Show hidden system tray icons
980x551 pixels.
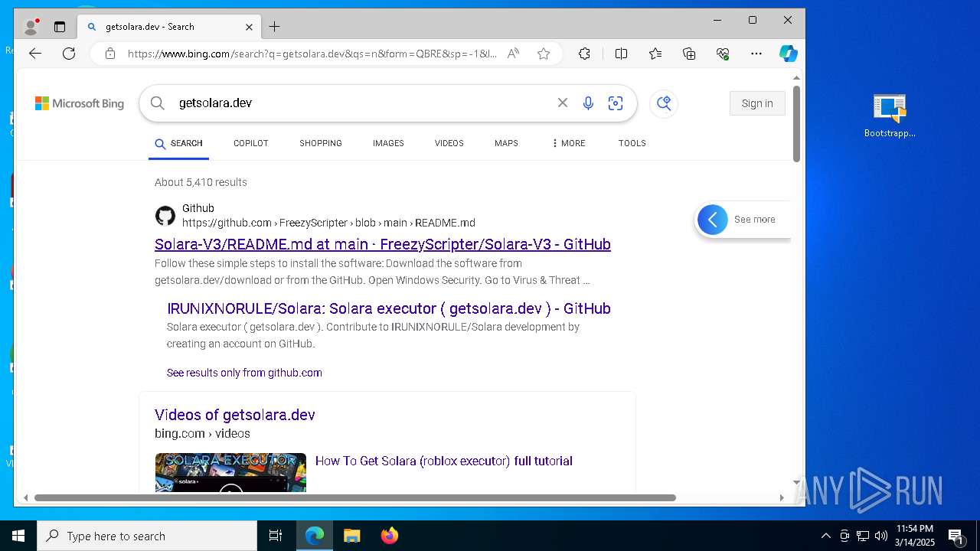point(826,536)
